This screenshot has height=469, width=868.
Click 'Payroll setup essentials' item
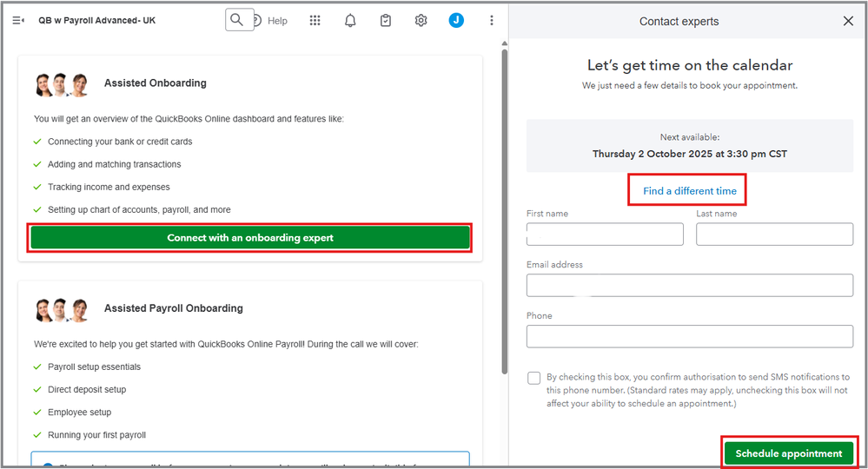tap(94, 367)
